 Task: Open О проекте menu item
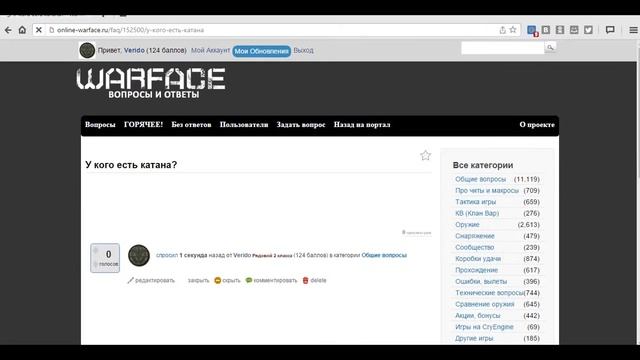537,124
